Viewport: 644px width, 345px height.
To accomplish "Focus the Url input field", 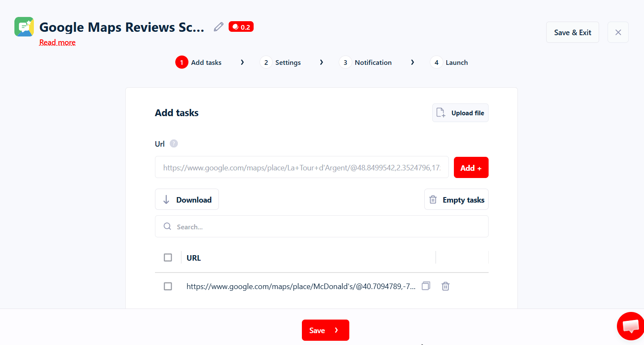I will (x=302, y=167).
